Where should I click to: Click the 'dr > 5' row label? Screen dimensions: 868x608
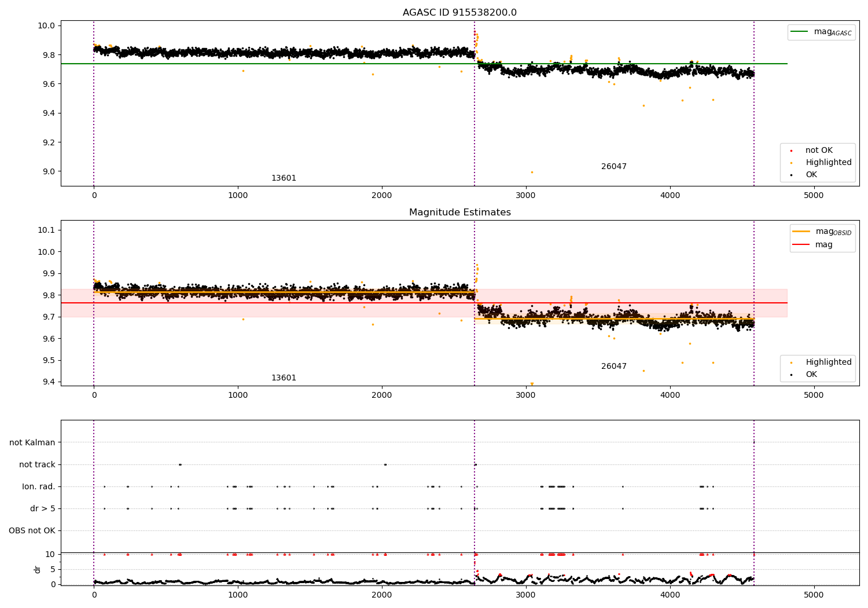43,509
